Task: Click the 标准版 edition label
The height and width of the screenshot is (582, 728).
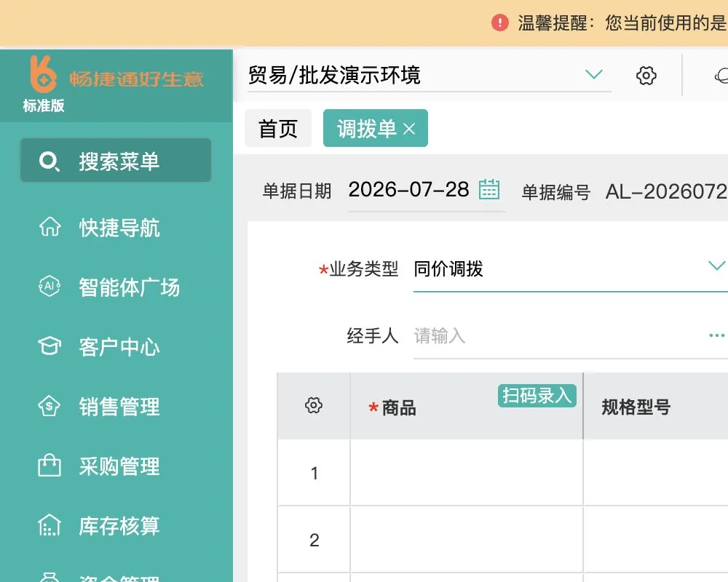Action: [x=44, y=105]
